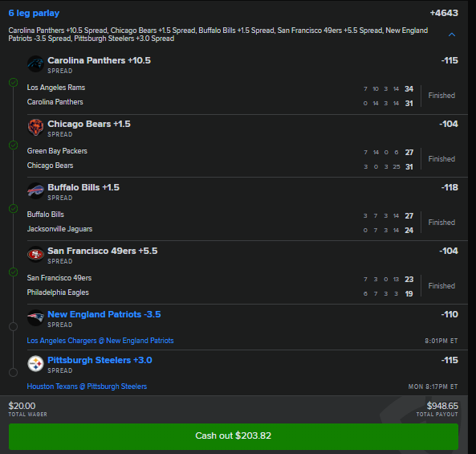Click the New England Patriots team logo
This screenshot has width=476, height=454.
point(35,318)
